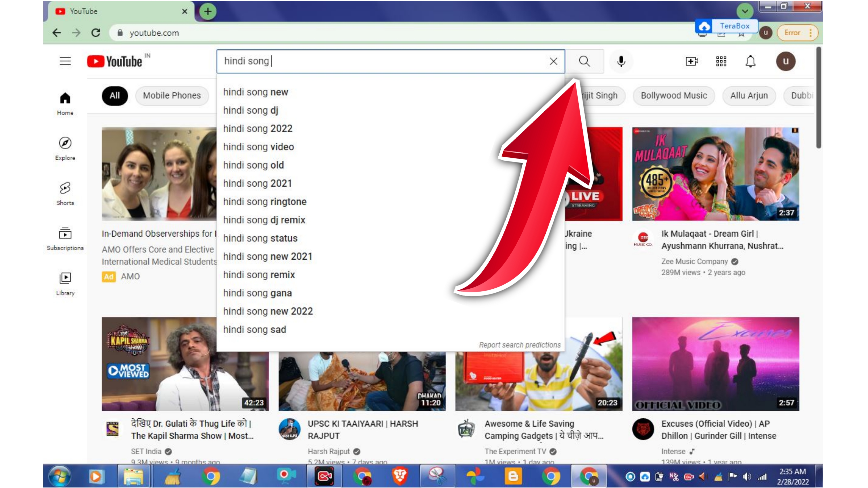Open Excuses Official Video thumbnail

[715, 364]
